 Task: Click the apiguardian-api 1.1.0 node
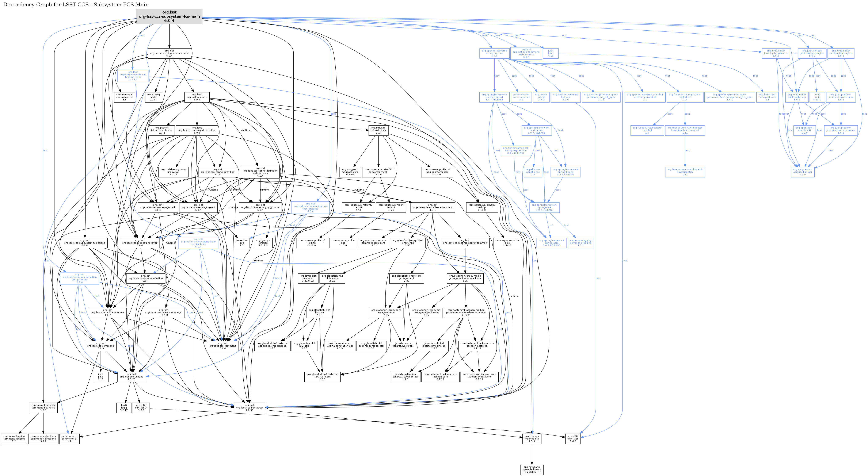click(x=802, y=172)
